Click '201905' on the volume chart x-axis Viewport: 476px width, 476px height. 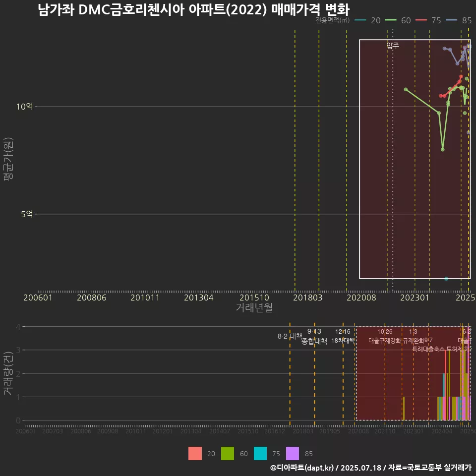[x=330, y=431]
